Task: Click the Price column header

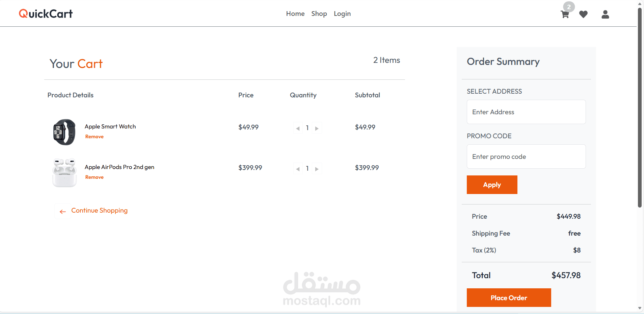Action: (x=246, y=95)
